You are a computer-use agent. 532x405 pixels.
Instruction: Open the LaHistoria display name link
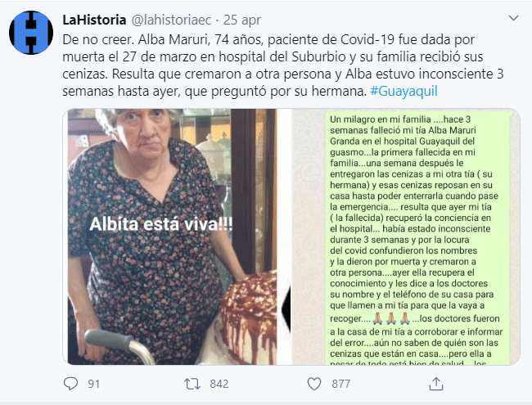coord(94,20)
